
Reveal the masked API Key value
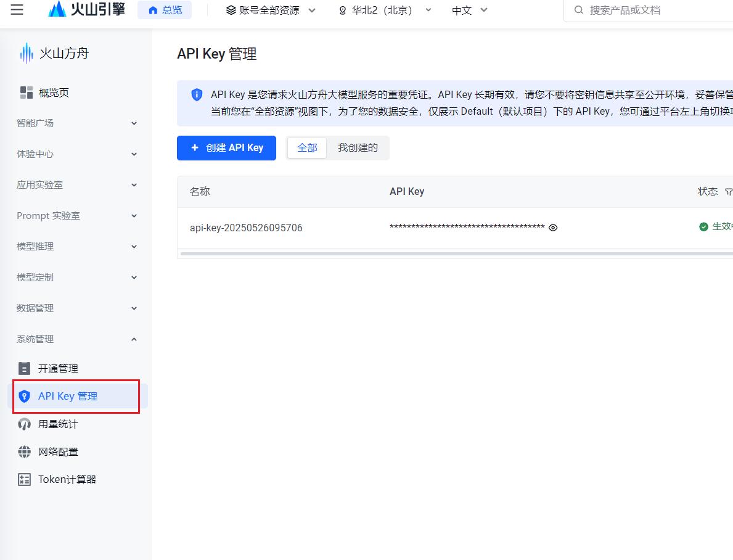553,228
